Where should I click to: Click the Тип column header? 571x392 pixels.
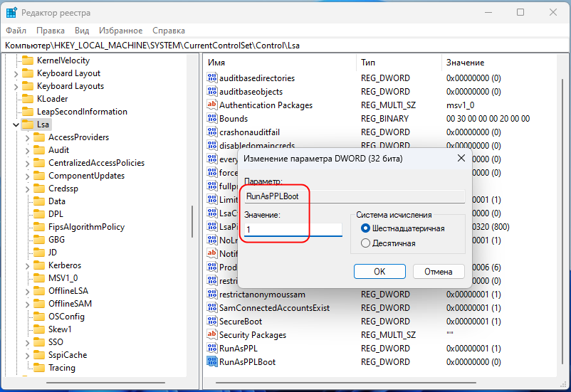tap(399, 63)
